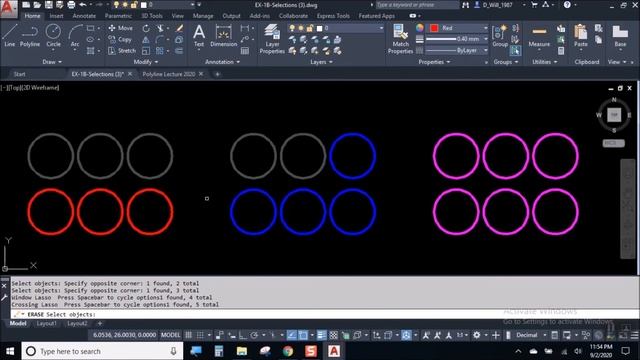Viewport: 640px width, 360px height.
Task: Toggle 2D object snap in status bar
Action: pos(303,335)
